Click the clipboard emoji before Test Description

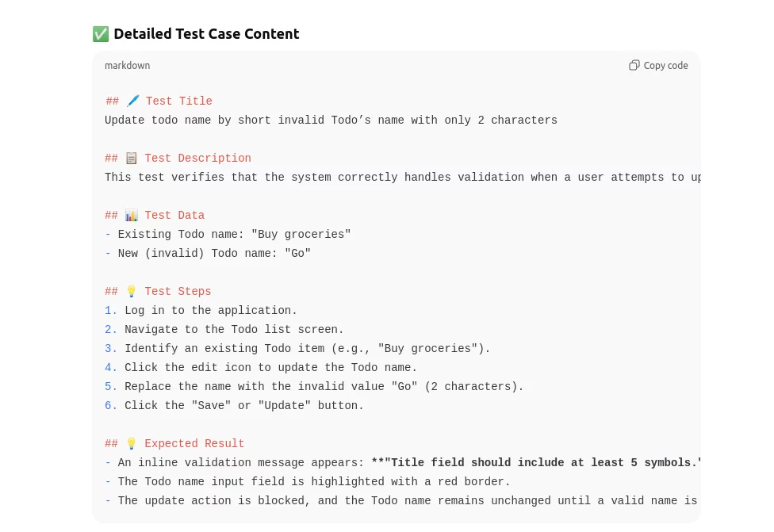pyautogui.click(x=132, y=159)
